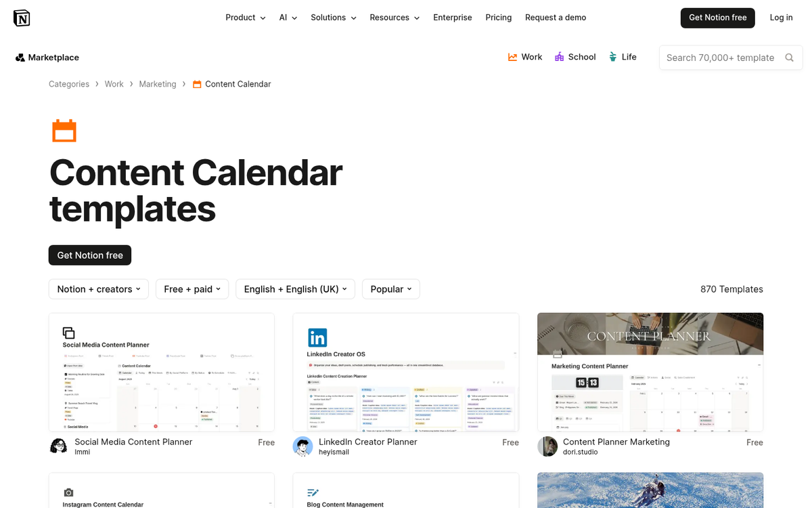Select the Work bar-chart category icon
The height and width of the screenshot is (508, 812).
512,57
